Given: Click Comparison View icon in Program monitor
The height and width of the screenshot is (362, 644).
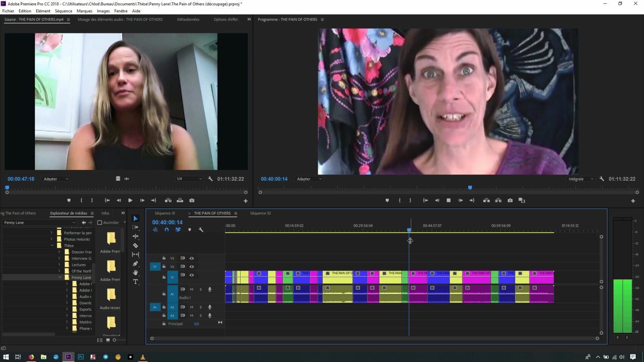Looking at the screenshot, I should coord(522,200).
